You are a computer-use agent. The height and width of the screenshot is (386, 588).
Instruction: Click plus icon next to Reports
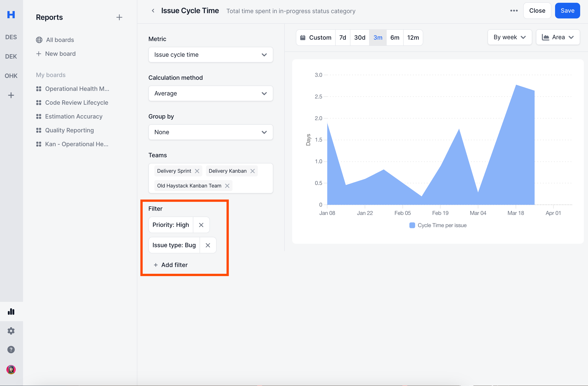(x=119, y=17)
